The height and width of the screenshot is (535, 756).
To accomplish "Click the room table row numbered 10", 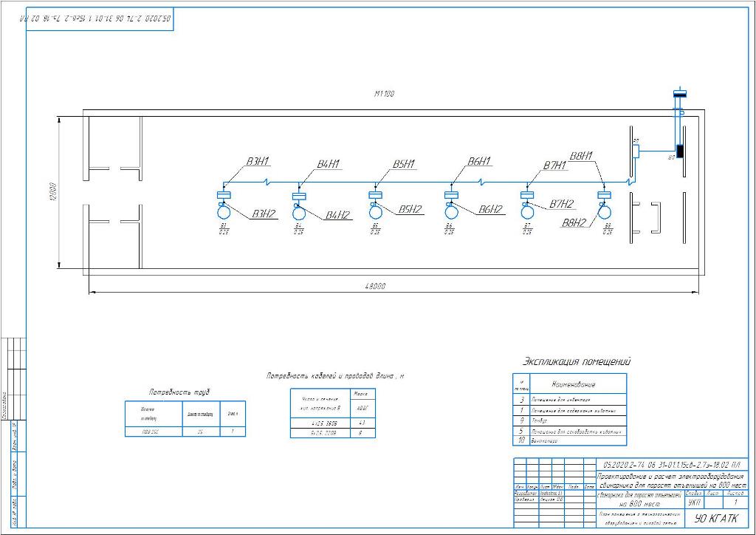I will (x=569, y=440).
